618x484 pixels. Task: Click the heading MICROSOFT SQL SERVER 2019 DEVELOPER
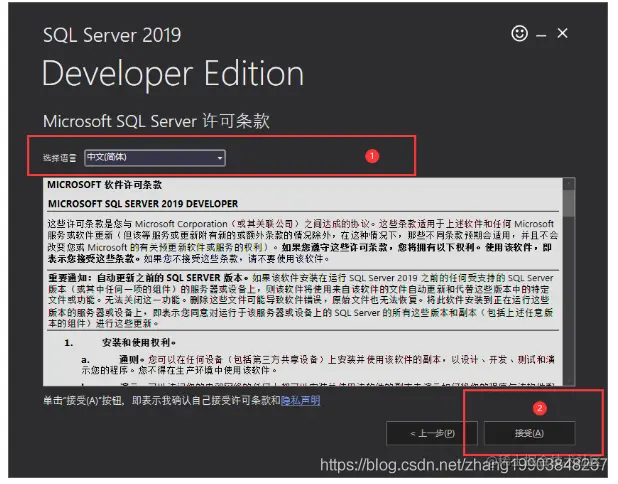tap(143, 204)
